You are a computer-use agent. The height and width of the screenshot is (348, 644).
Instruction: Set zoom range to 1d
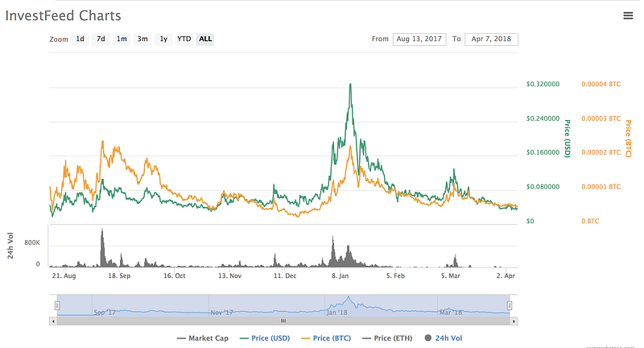point(80,39)
